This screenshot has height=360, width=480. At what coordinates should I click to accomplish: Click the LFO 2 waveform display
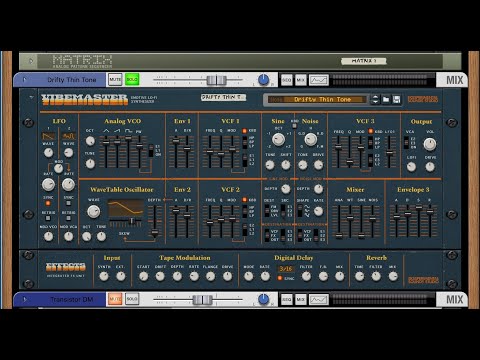(69, 136)
